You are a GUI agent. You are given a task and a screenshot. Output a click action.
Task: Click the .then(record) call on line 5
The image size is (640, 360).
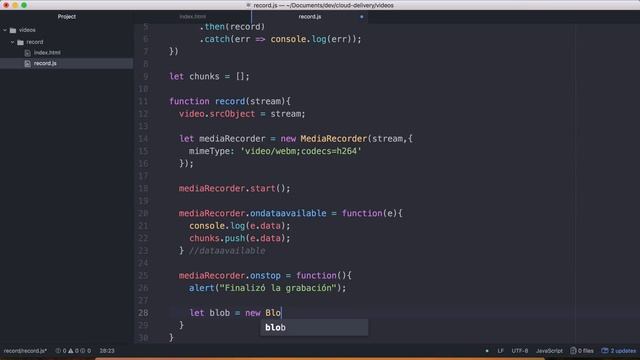(232, 27)
